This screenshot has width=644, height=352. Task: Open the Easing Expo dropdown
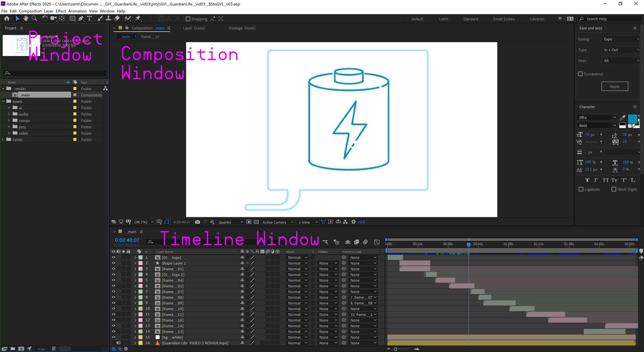621,39
